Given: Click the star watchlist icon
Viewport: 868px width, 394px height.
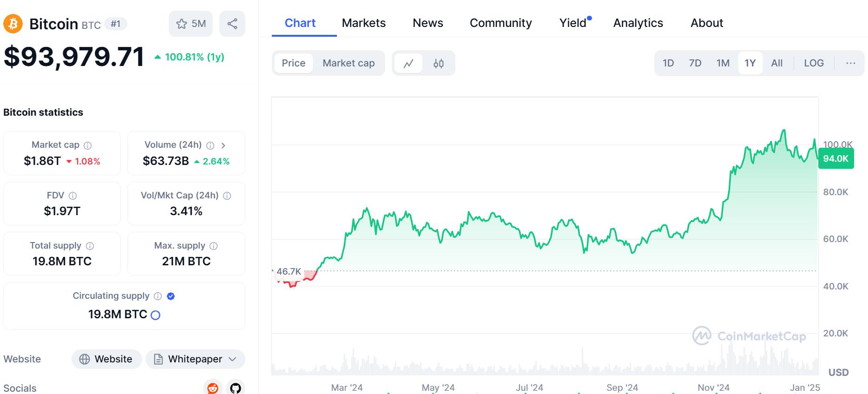Looking at the screenshot, I should coord(182,24).
